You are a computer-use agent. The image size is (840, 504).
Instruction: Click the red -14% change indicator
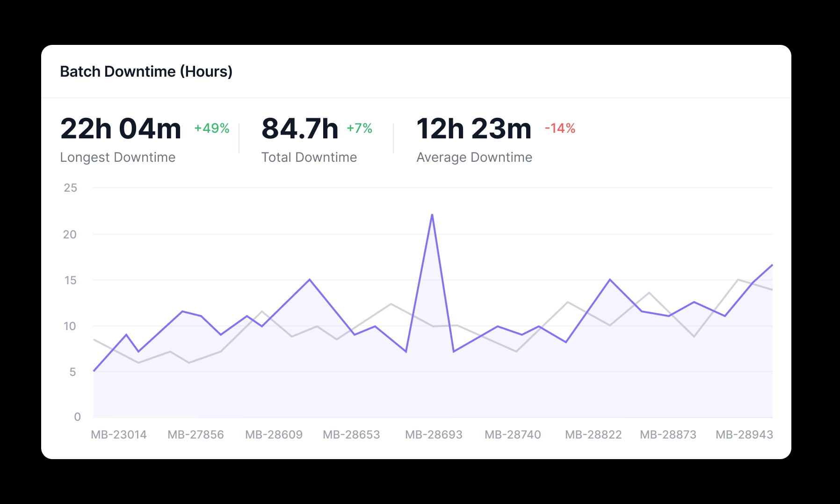(560, 128)
